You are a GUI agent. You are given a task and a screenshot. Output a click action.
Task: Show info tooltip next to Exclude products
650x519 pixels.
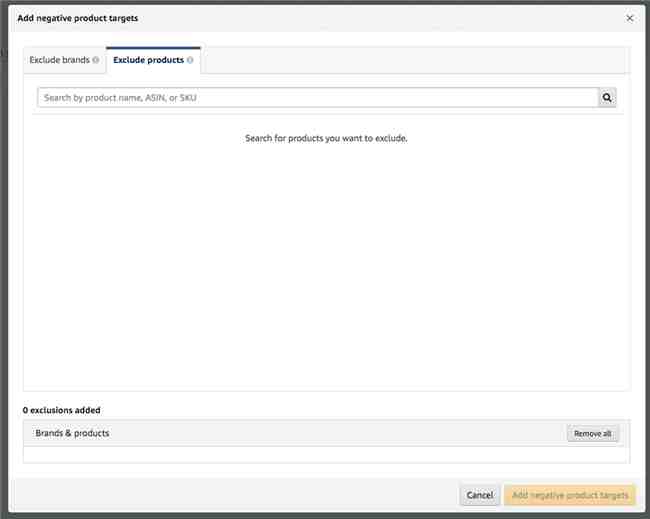(190, 60)
